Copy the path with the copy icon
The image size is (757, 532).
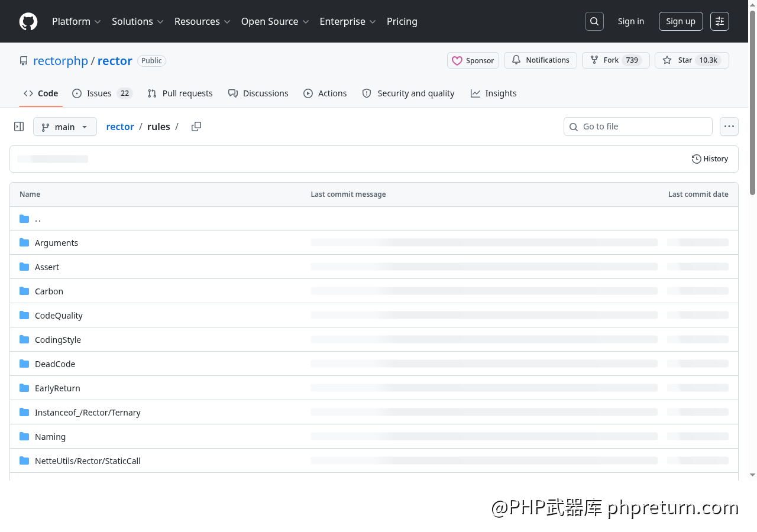point(196,126)
